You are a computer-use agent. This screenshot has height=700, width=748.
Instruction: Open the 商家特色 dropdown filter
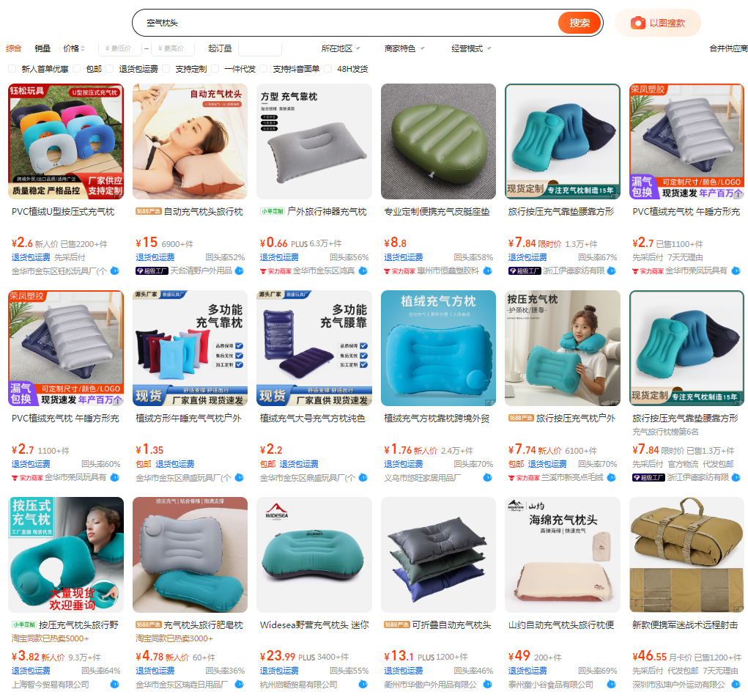(404, 48)
